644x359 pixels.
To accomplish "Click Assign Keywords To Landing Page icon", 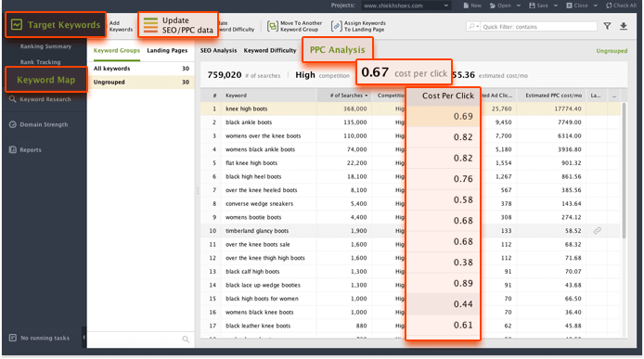I will [336, 26].
